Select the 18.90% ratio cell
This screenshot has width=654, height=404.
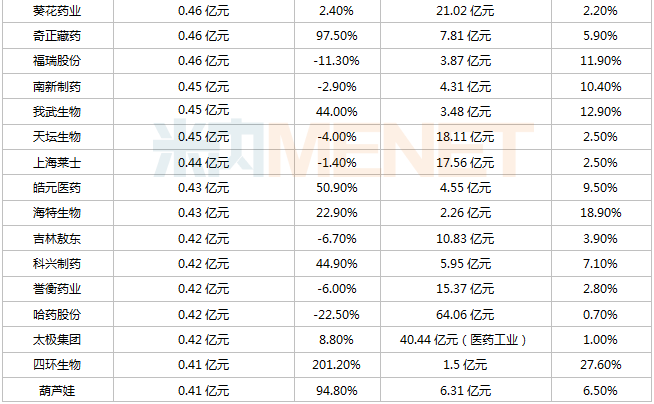click(601, 213)
